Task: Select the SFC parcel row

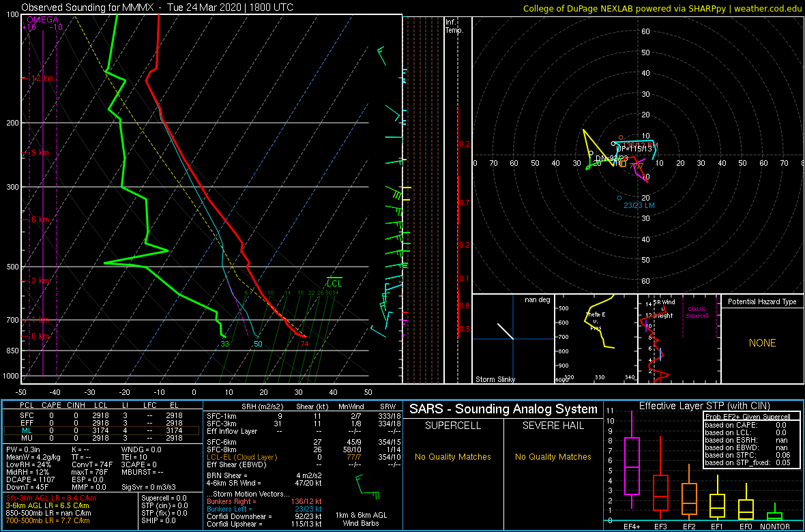Action: (102, 414)
